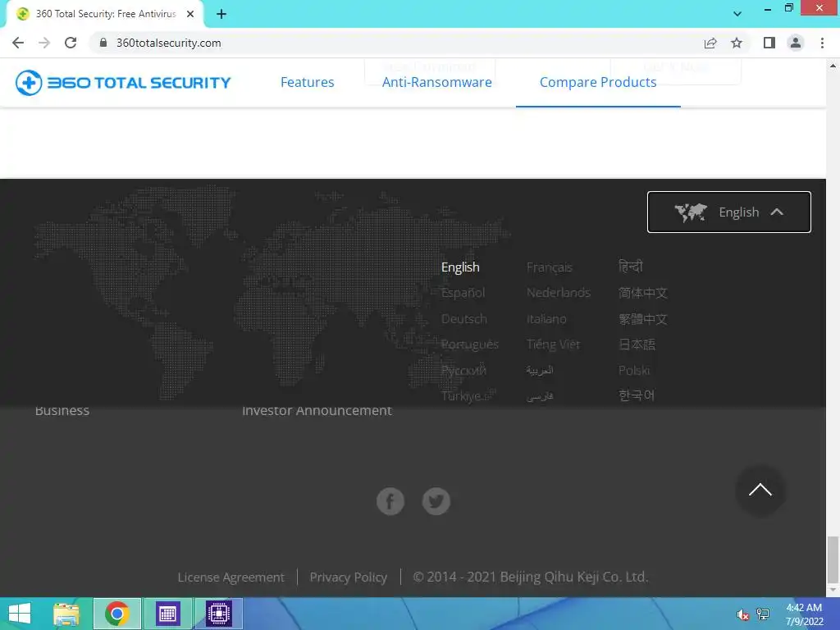Choose Português language
840x630 pixels.
pyautogui.click(x=469, y=345)
